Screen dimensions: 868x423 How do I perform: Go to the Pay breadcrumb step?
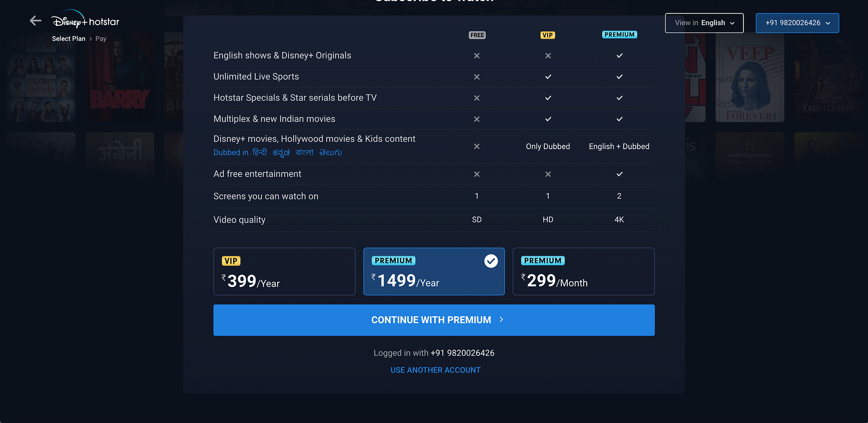coord(101,39)
